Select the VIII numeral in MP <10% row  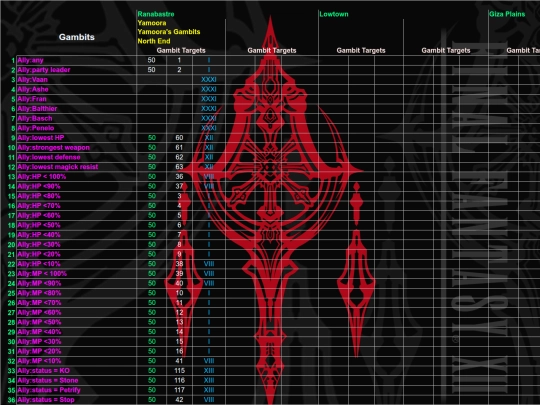pos(209,361)
